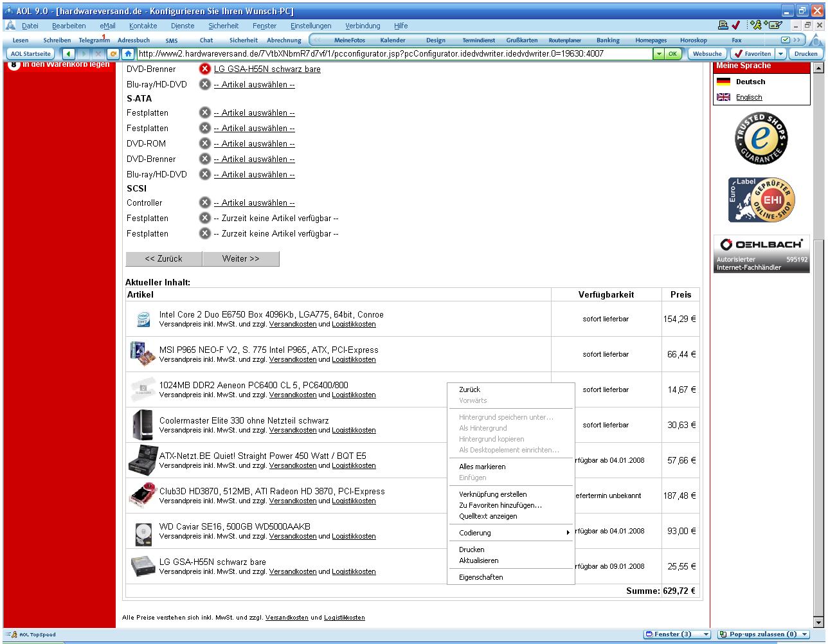Click the Club3D HD3870 graphics card thumbnail
The height and width of the screenshot is (644, 828).
[x=142, y=496]
